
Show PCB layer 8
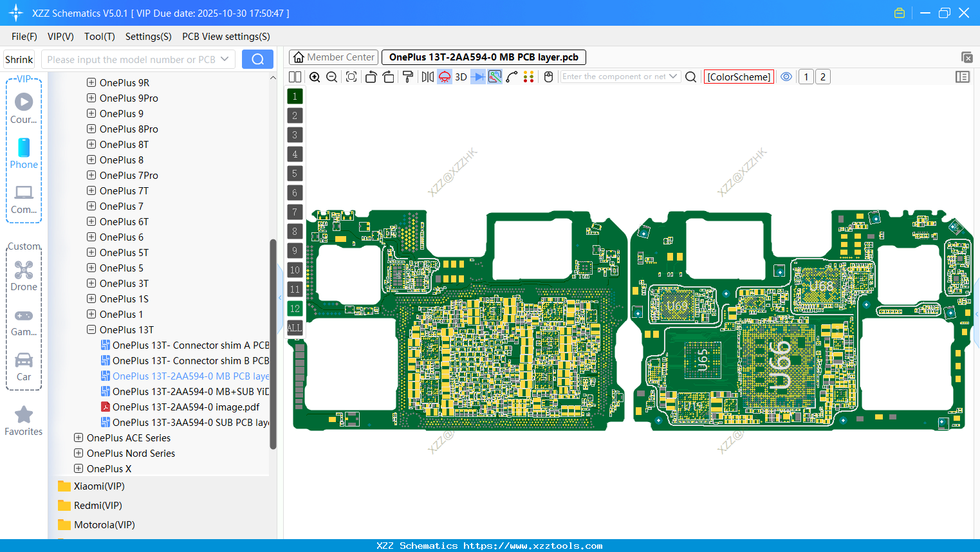click(295, 232)
